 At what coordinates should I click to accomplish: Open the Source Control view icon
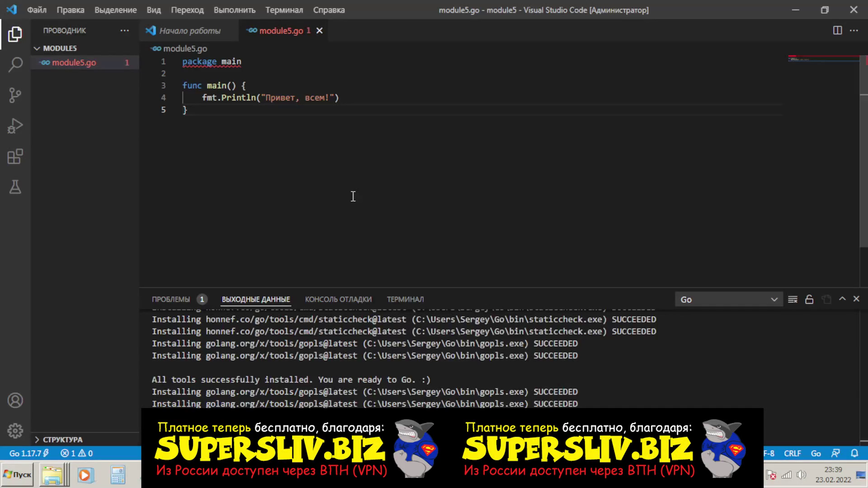(15, 95)
